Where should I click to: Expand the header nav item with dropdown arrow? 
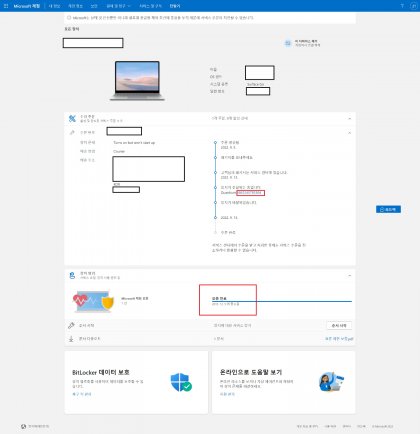[x=119, y=6]
